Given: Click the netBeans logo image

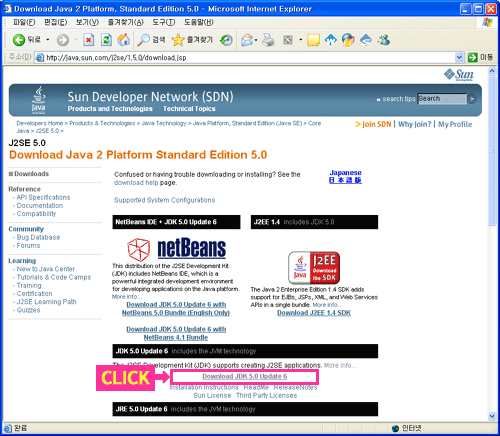Looking at the screenshot, I should [x=176, y=249].
